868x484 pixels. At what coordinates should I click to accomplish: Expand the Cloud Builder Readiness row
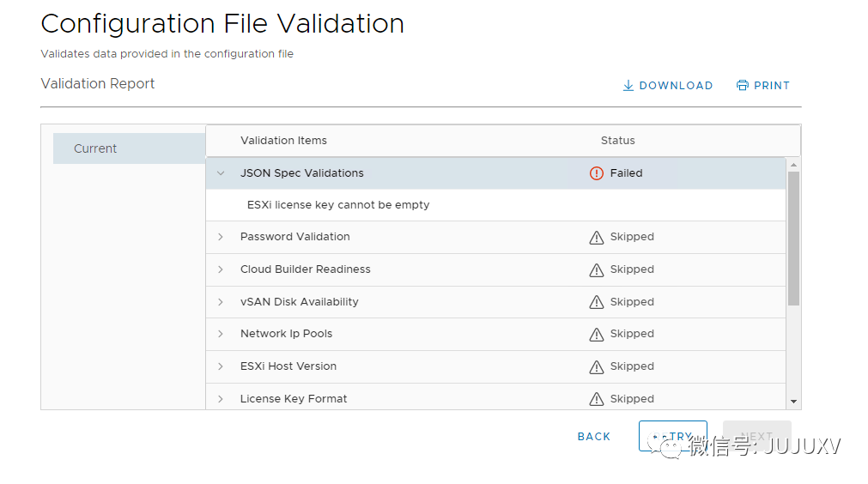(x=221, y=269)
